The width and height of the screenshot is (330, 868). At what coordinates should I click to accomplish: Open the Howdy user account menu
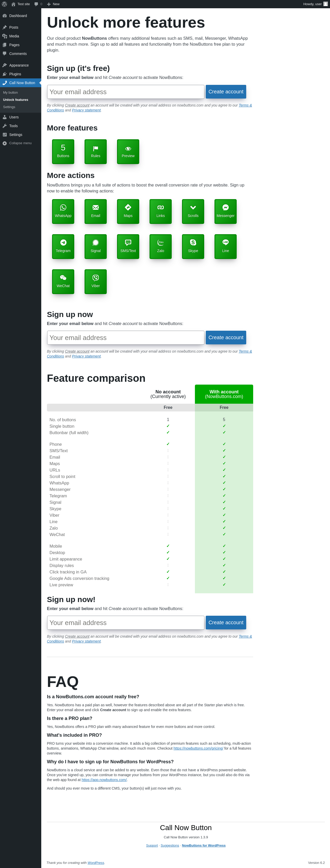pyautogui.click(x=315, y=4)
